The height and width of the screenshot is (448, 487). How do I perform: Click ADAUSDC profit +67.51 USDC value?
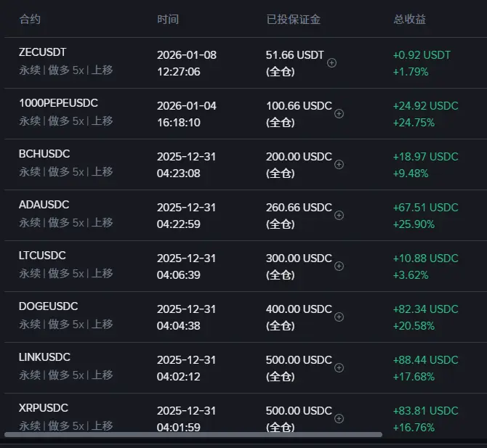[425, 208]
